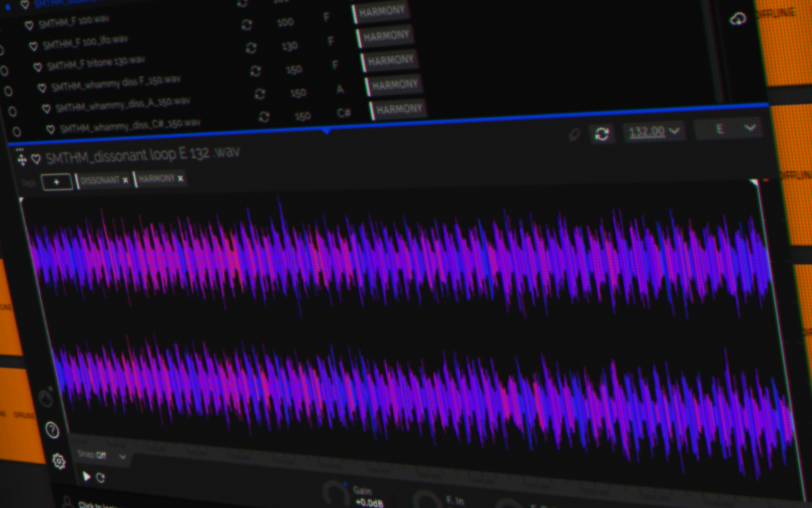812x508 pixels.
Task: Open the 132.00 tempo dropdown
Action: [654, 131]
